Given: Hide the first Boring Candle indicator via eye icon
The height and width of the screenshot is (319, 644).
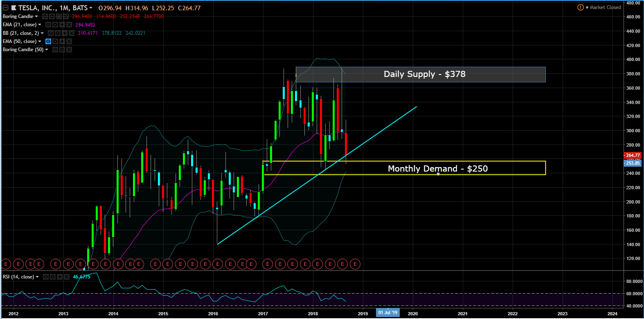Looking at the screenshot, I should (x=45, y=16).
